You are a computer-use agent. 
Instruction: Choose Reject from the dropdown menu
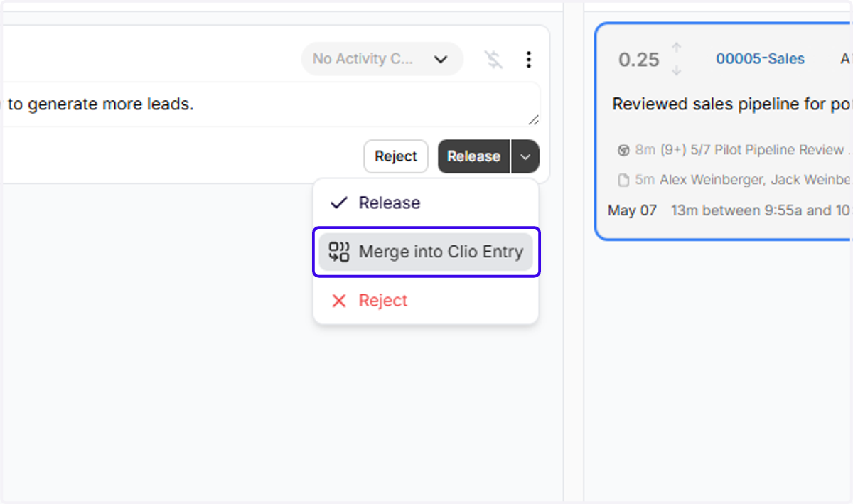coord(426,301)
